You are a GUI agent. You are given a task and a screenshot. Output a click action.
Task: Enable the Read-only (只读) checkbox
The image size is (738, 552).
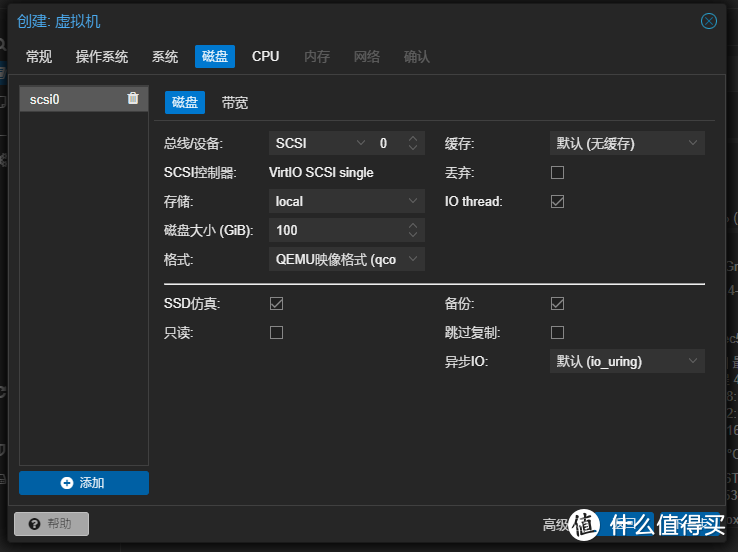click(277, 332)
